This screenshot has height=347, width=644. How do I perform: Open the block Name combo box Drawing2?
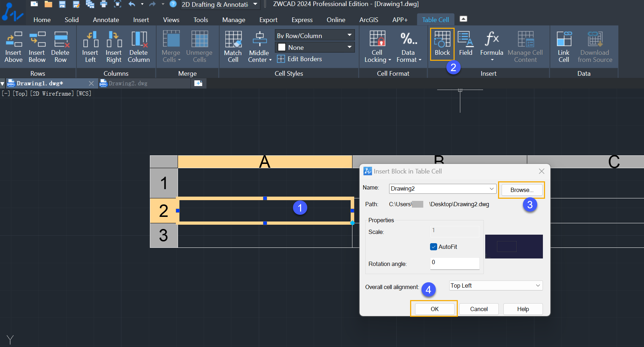(x=443, y=188)
